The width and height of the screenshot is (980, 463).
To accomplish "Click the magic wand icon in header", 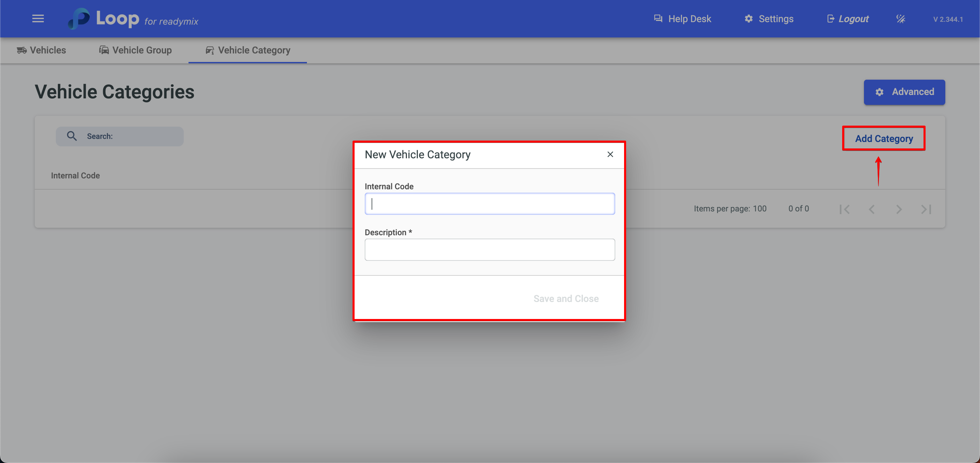I will [x=900, y=19].
